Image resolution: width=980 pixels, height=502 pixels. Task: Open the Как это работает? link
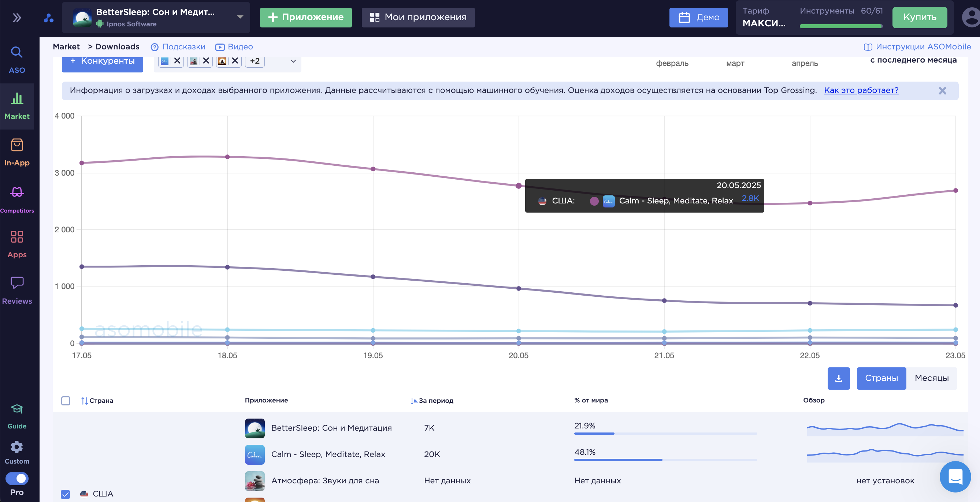[x=861, y=90]
